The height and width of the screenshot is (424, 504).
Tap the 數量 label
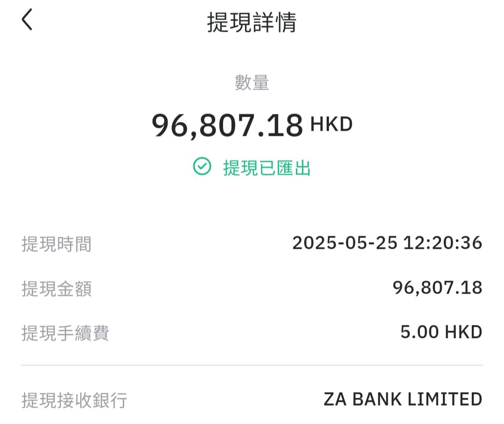click(252, 83)
